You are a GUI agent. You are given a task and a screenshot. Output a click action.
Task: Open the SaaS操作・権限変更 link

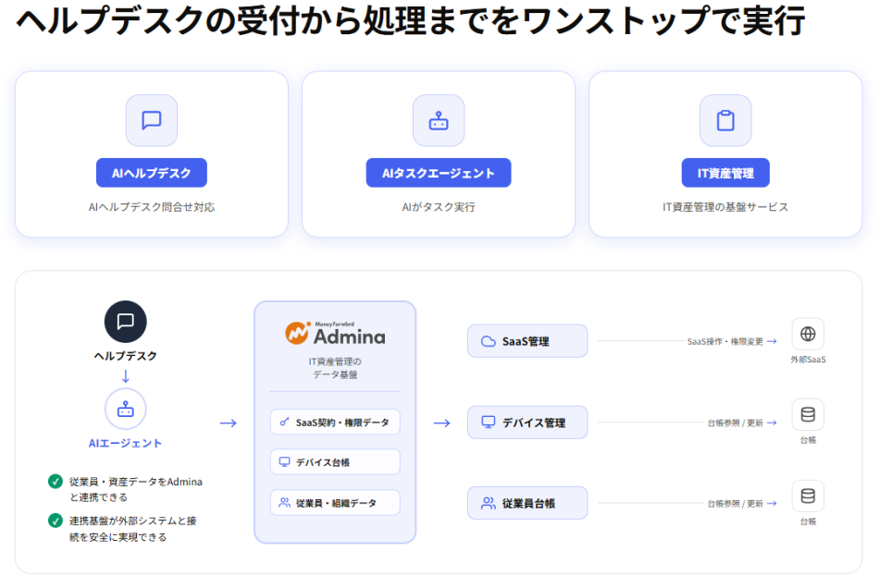click(x=726, y=340)
